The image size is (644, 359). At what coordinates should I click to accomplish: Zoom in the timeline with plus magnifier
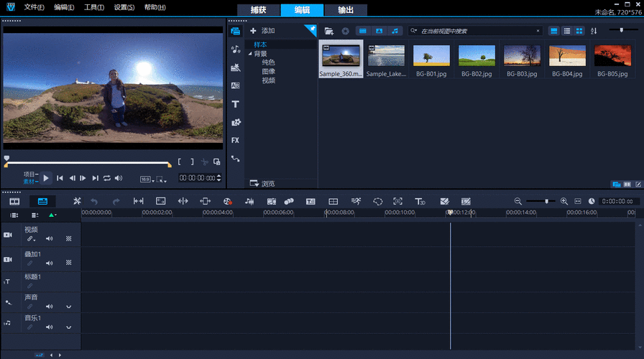(564, 201)
